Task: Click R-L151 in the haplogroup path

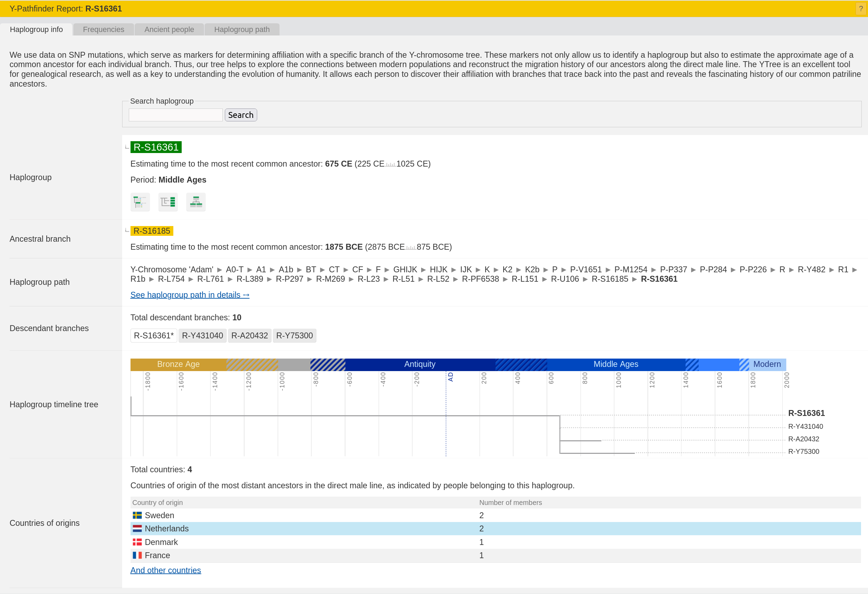Action: click(525, 279)
